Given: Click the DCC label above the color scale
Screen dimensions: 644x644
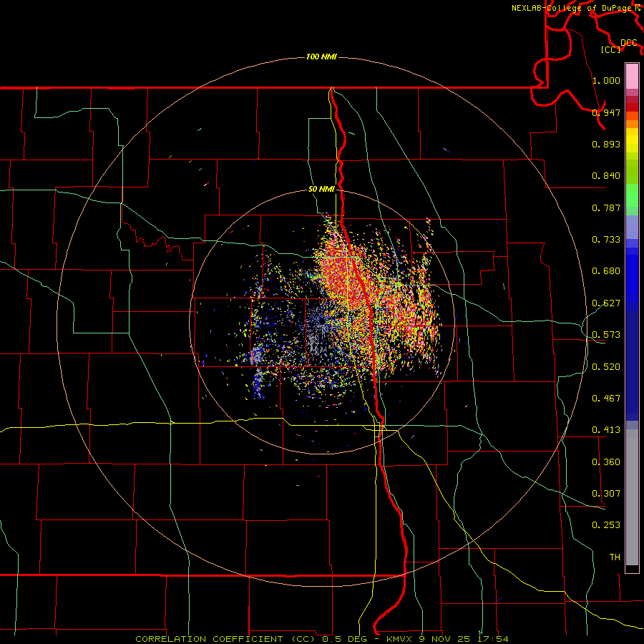Looking at the screenshot, I should point(628,42).
